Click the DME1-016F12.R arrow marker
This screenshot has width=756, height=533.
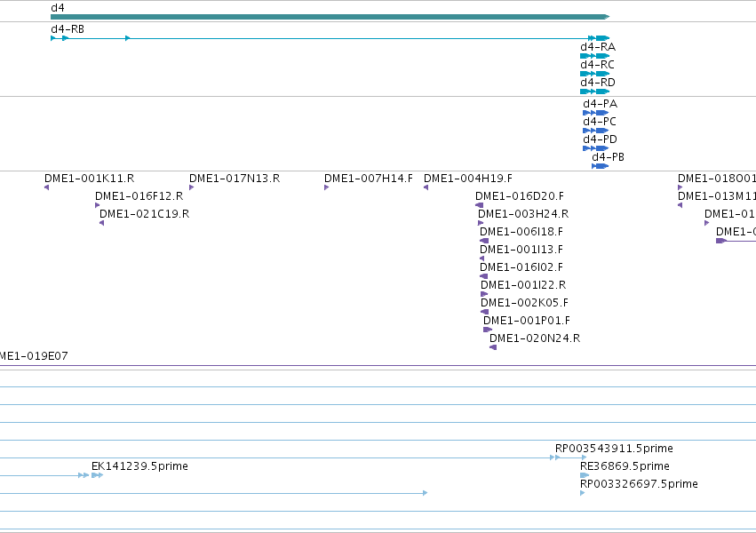98,205
